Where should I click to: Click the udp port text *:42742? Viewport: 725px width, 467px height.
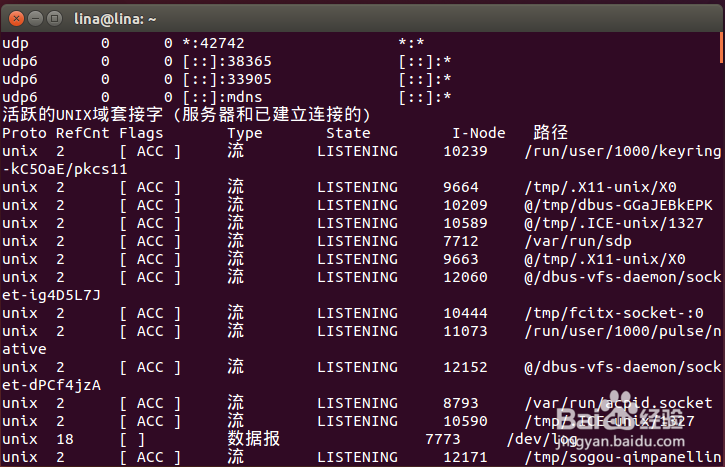pyautogui.click(x=213, y=43)
